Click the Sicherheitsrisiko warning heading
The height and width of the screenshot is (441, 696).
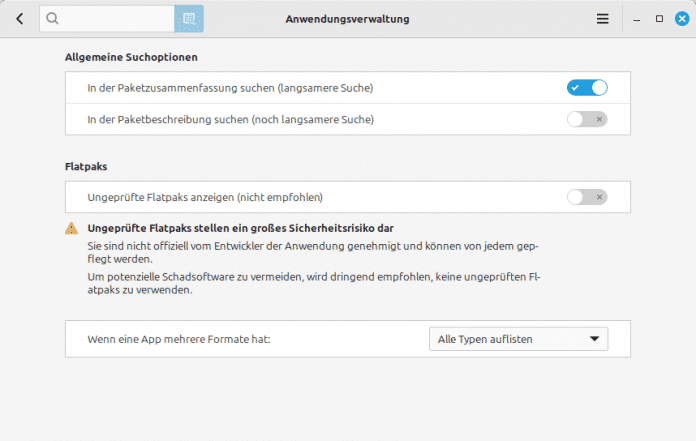point(241,228)
